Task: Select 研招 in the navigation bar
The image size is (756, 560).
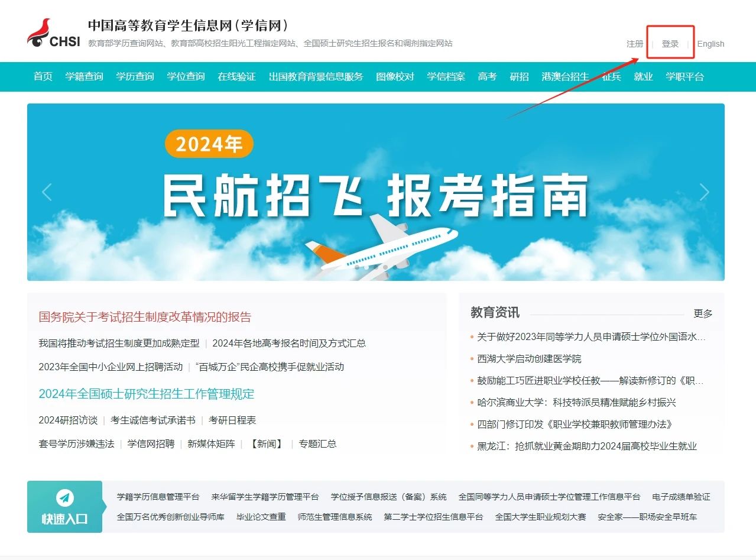Action: tap(519, 76)
